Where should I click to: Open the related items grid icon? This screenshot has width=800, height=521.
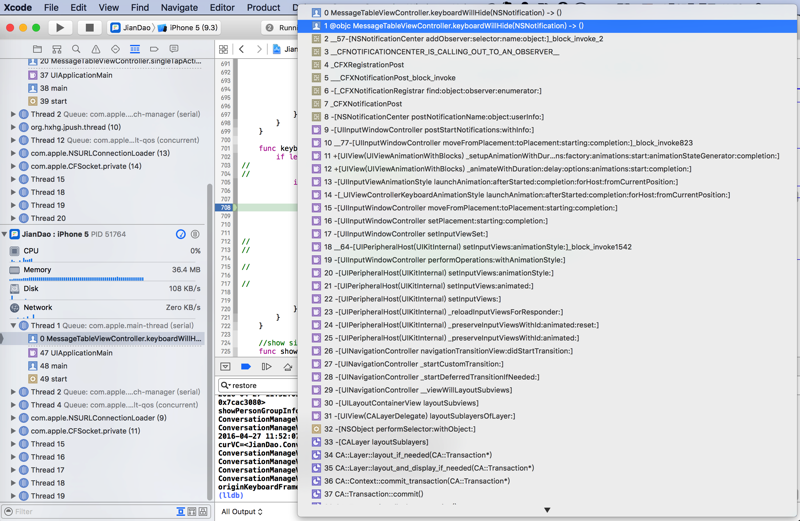(x=223, y=49)
